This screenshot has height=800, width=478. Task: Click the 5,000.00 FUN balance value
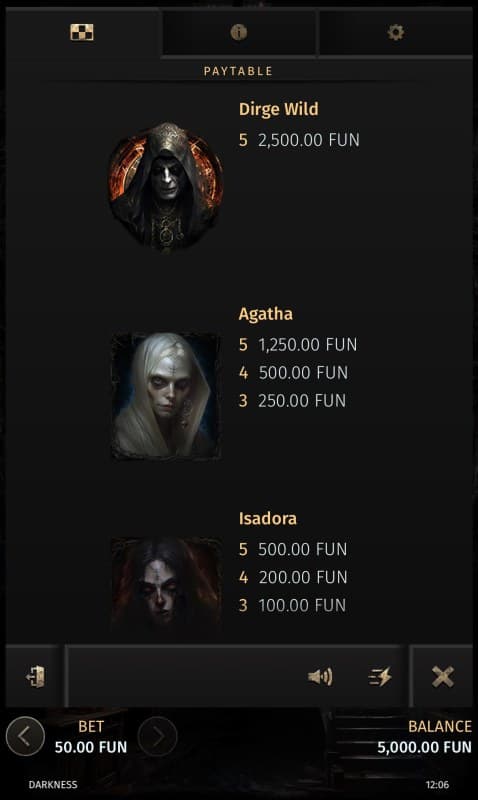pos(424,747)
